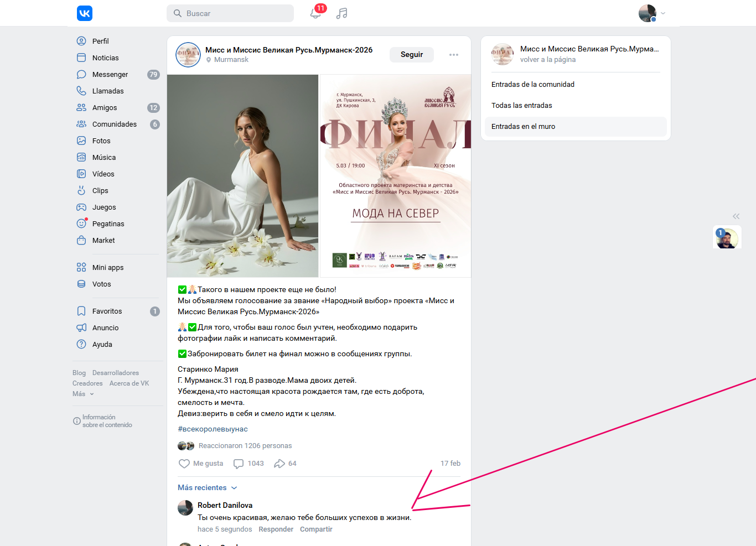Click the share arrow icon with 64
The image size is (756, 546).
[x=279, y=464]
